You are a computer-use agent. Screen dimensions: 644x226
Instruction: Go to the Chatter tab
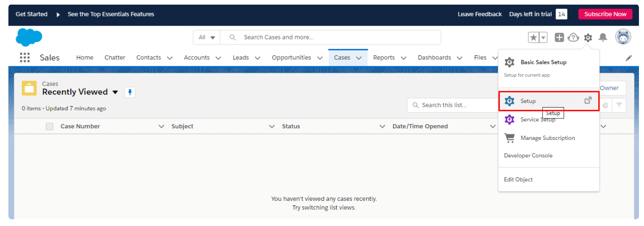(115, 58)
